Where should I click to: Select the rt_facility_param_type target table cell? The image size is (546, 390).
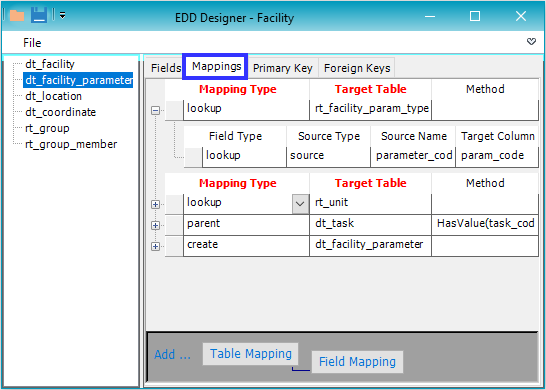[x=370, y=110]
